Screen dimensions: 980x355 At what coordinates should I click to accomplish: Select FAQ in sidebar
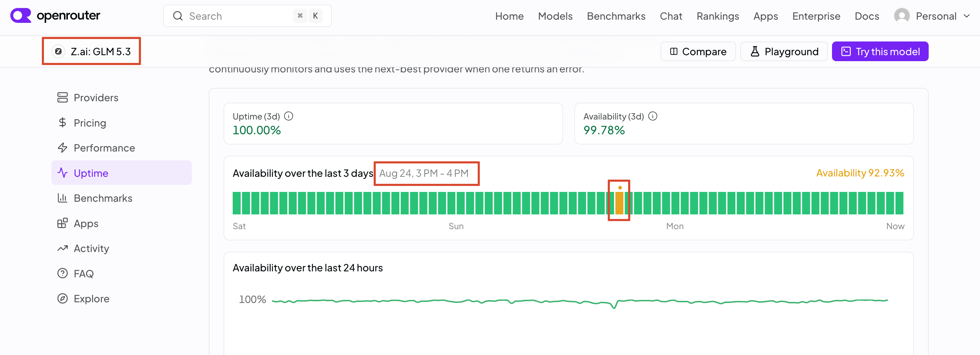[x=121, y=273]
